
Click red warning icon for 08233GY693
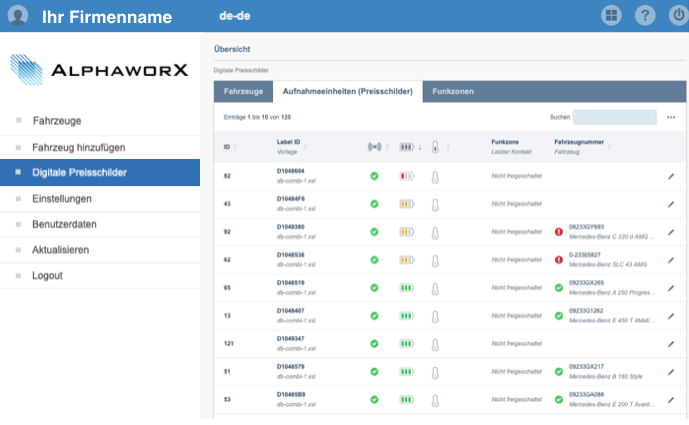point(559,231)
